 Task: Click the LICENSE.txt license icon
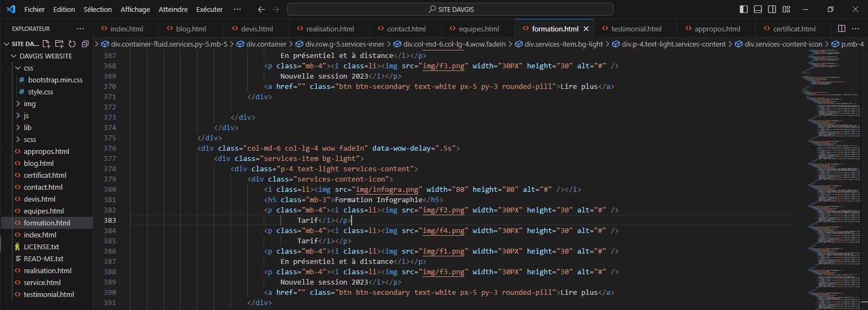[x=17, y=247]
